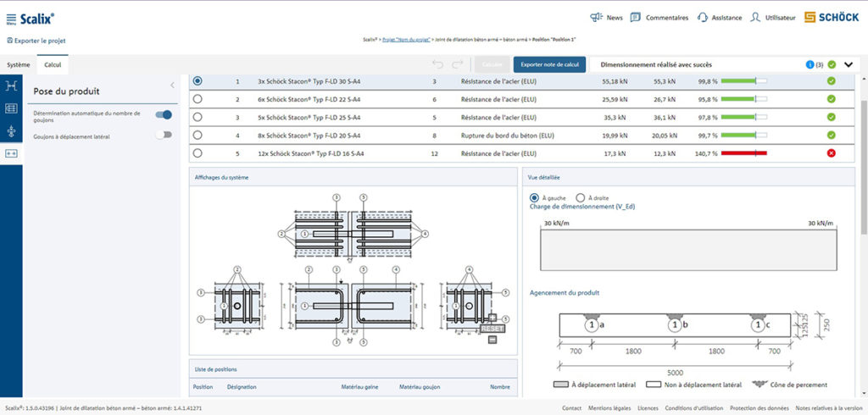Click red error icon for F-LD 16 row
Viewport: 868px width, 415px height.
pyautogui.click(x=831, y=153)
